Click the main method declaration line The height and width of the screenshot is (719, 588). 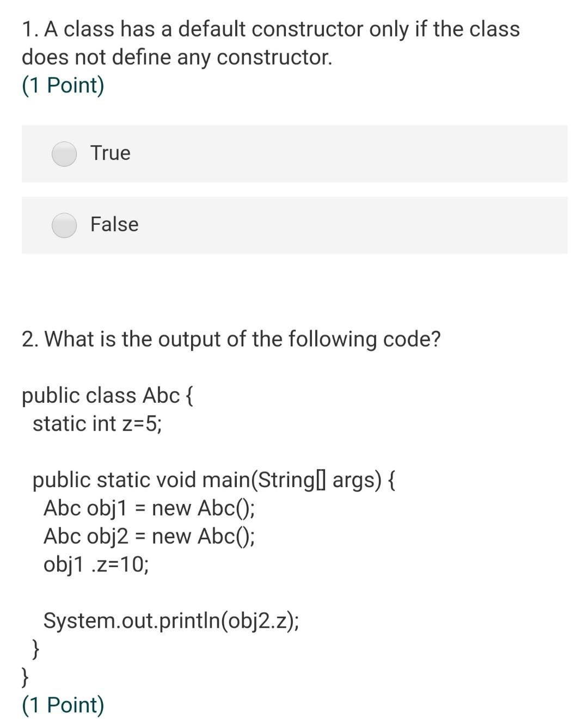pos(215,480)
